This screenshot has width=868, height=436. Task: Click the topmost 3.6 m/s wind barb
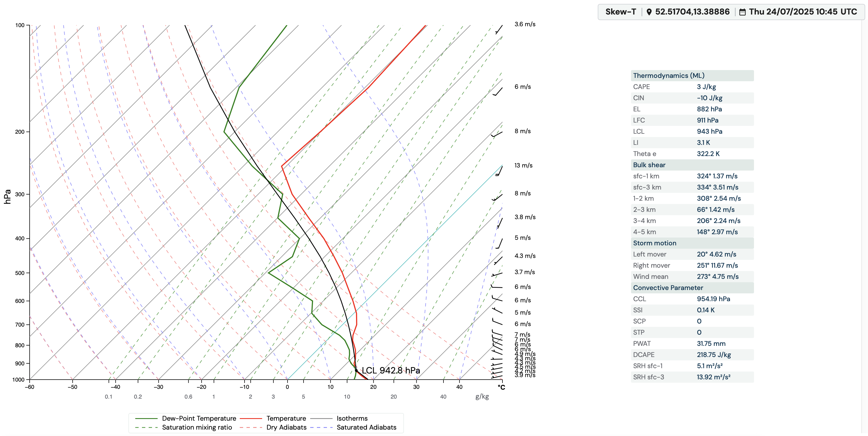[x=499, y=29]
